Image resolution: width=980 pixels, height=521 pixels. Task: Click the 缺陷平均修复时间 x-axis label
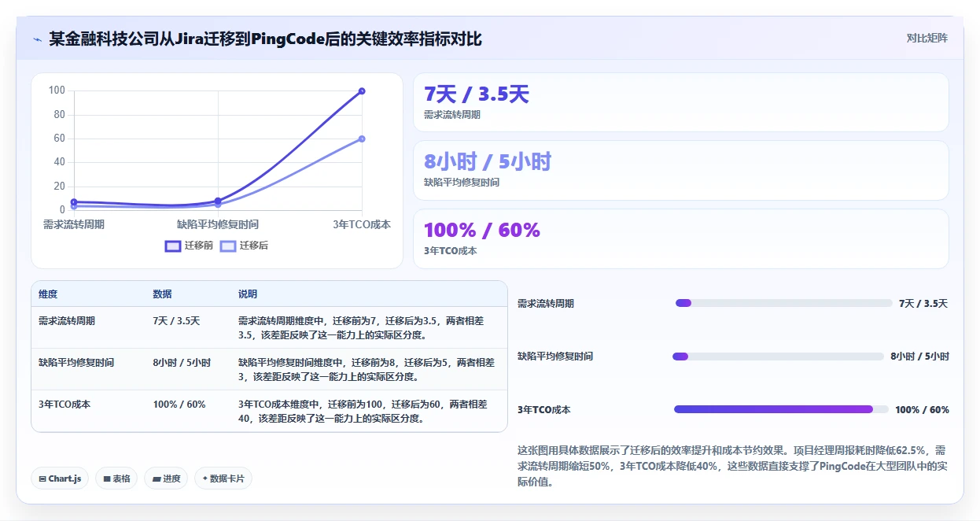(x=218, y=224)
